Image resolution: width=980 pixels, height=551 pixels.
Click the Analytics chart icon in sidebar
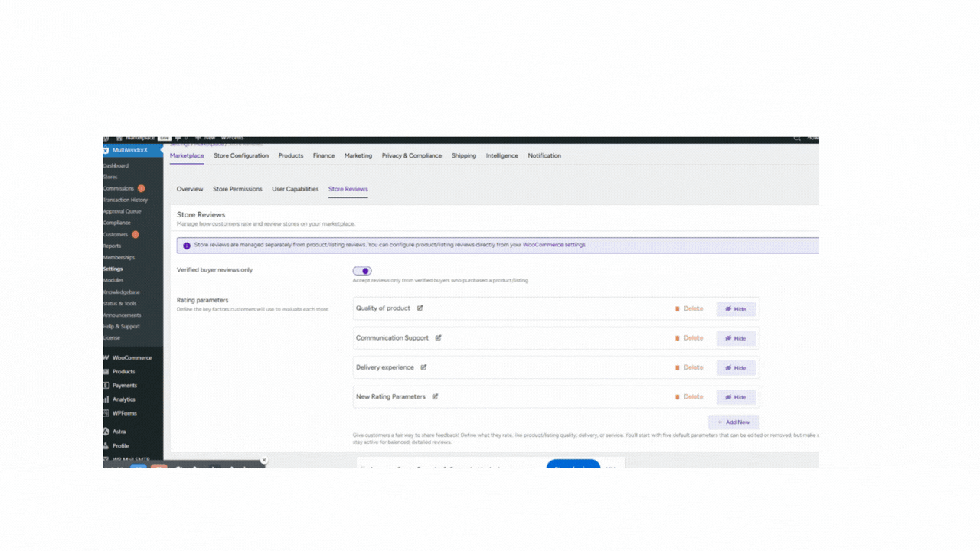(x=106, y=399)
